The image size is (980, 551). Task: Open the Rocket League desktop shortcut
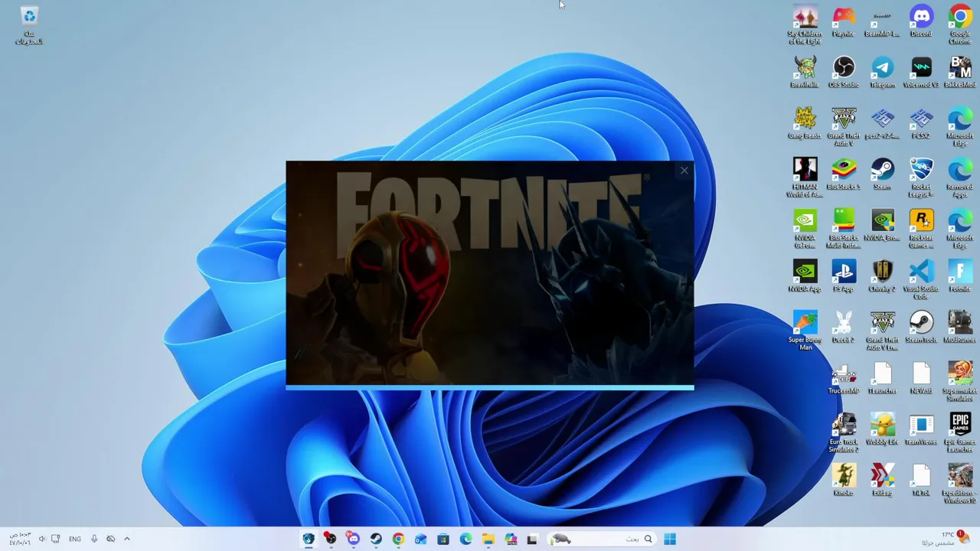[x=921, y=178]
